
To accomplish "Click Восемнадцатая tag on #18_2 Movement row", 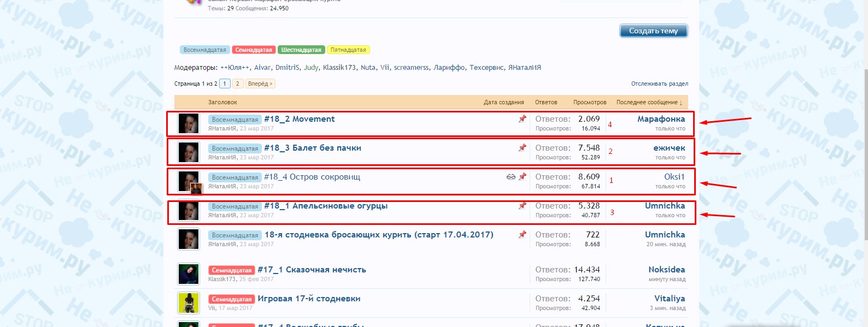I will [x=234, y=120].
